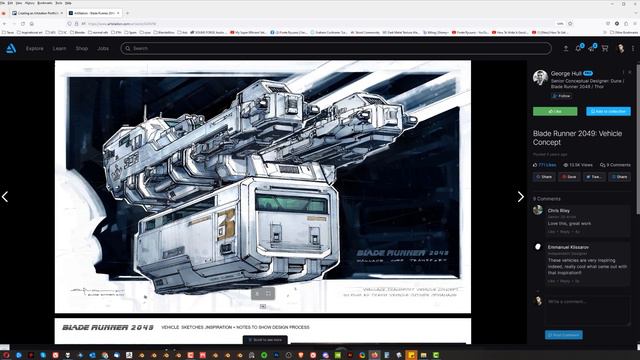Image resolution: width=640 pixels, height=360 pixels.
Task: Open the Explore menu in ArtStation
Action: 35,48
